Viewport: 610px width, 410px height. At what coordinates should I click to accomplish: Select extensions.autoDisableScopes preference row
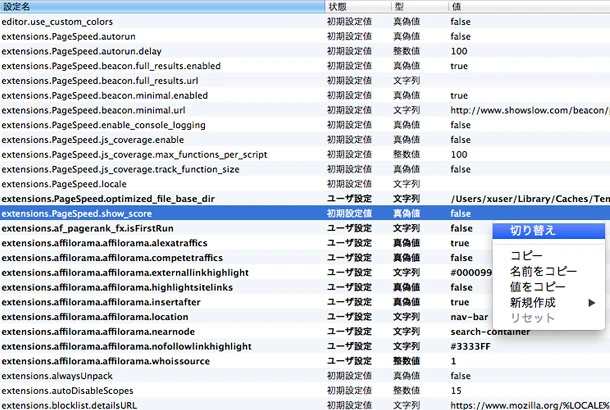[305, 391]
